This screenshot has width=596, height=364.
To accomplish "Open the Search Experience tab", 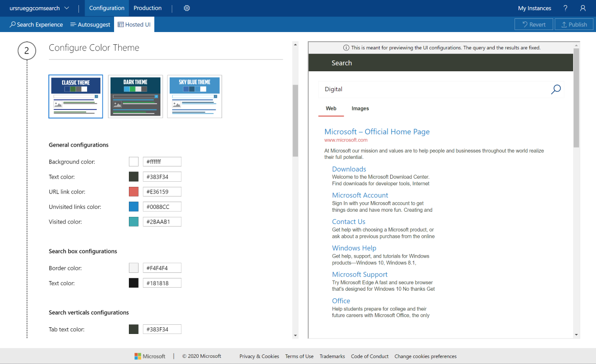I will pos(36,24).
